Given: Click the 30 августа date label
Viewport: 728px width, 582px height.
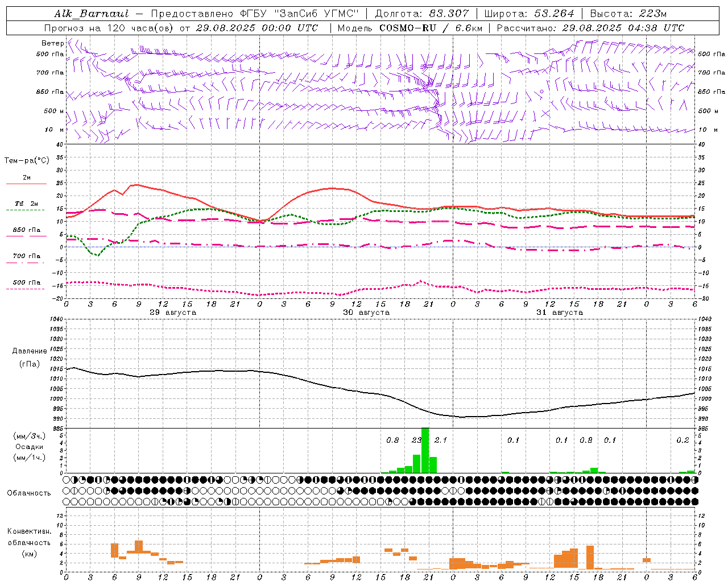Looking at the screenshot, I should coord(366,313).
